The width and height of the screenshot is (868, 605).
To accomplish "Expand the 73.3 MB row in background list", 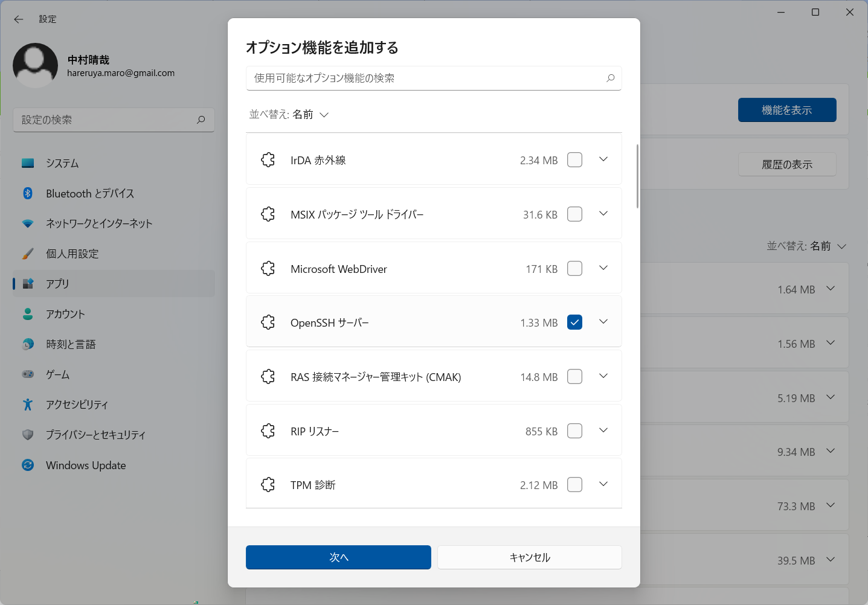I will [831, 505].
